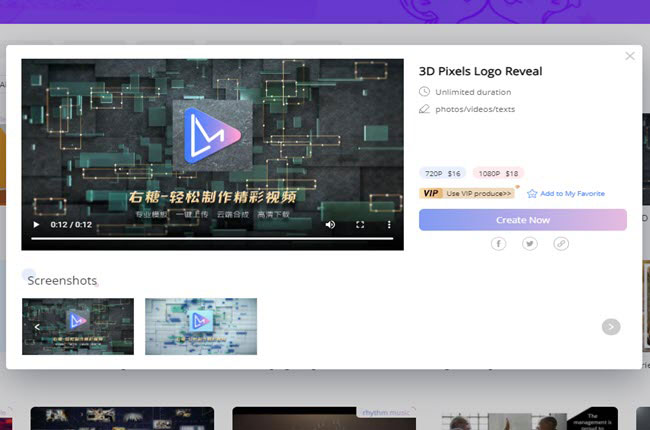
Task: Go to previous screenshot with left arrow
Action: point(37,327)
